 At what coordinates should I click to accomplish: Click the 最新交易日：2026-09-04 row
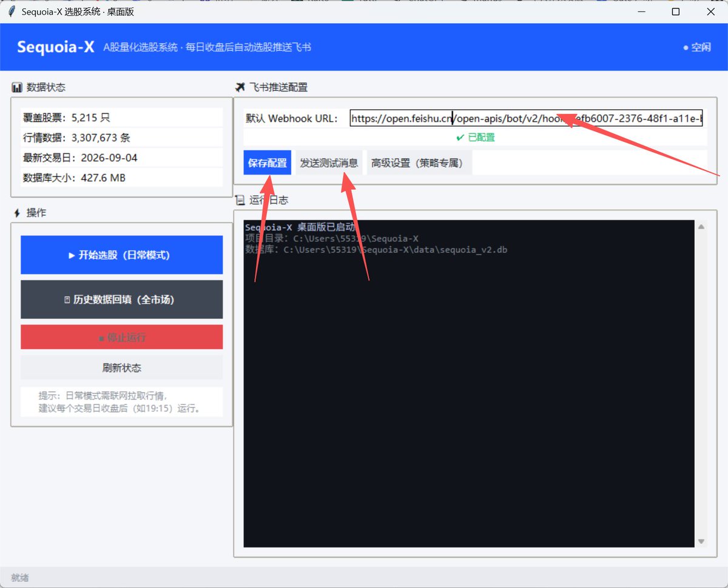coord(122,158)
